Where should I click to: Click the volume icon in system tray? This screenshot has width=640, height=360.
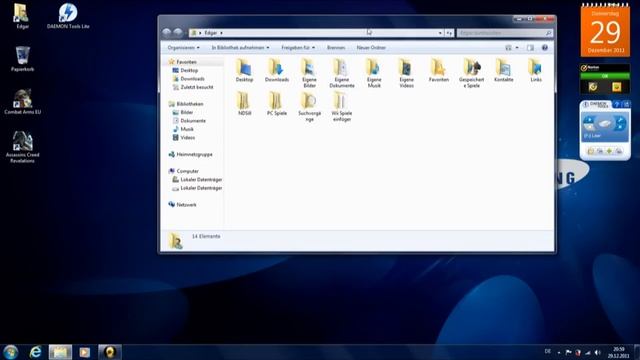(x=597, y=352)
